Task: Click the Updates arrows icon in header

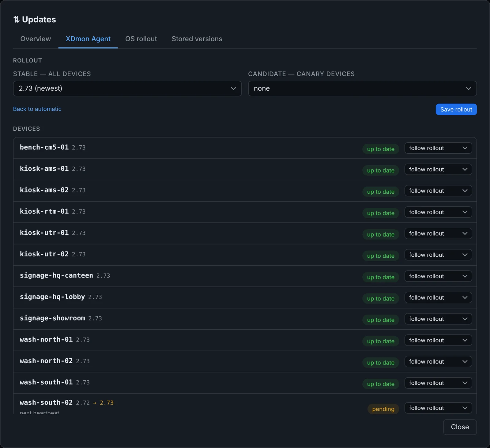Action: click(16, 20)
